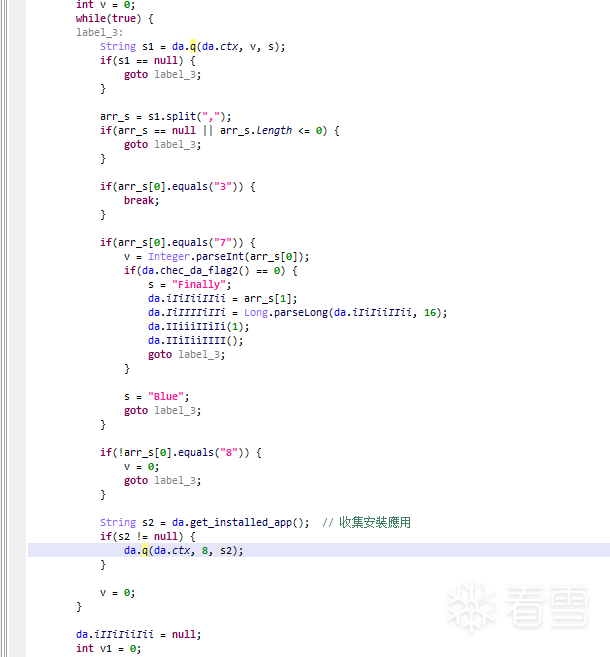Click the "da.iIIiIiiIii = null;" assignment
This screenshot has height=657, width=610.
click(139, 635)
